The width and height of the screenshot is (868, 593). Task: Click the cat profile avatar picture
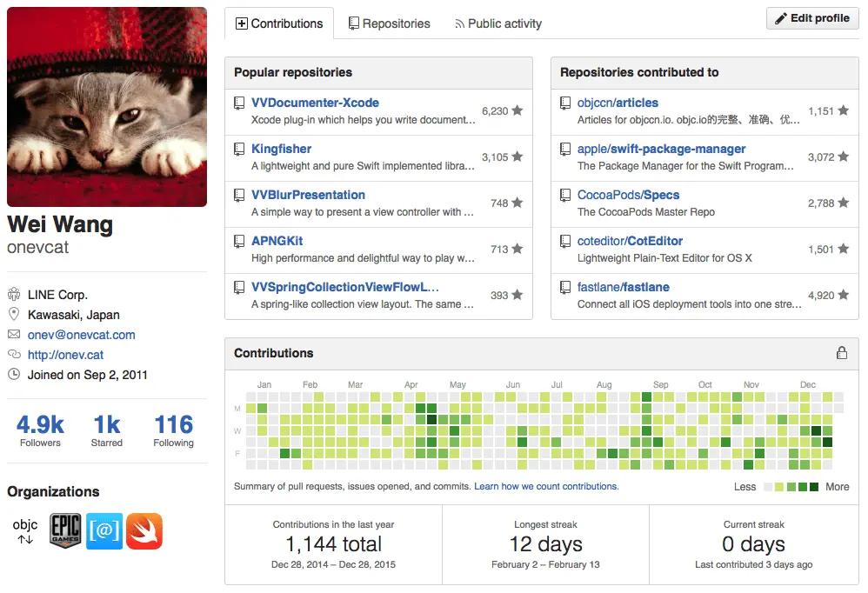pyautogui.click(x=107, y=107)
